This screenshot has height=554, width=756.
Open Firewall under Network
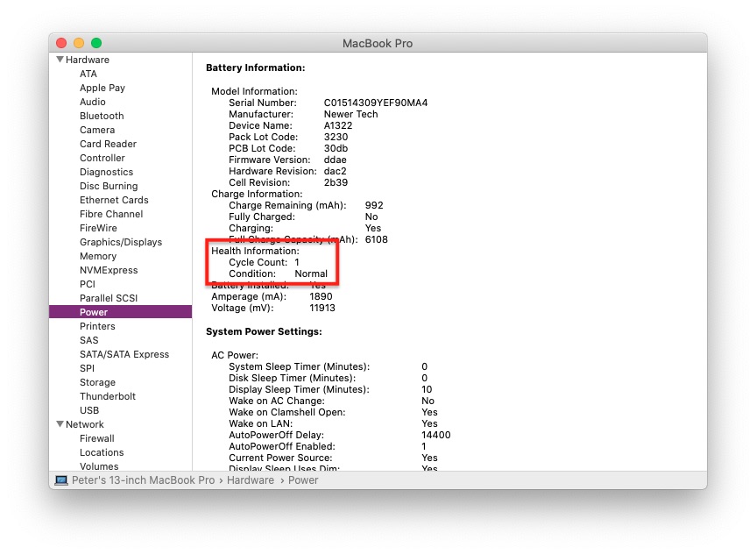click(x=97, y=438)
